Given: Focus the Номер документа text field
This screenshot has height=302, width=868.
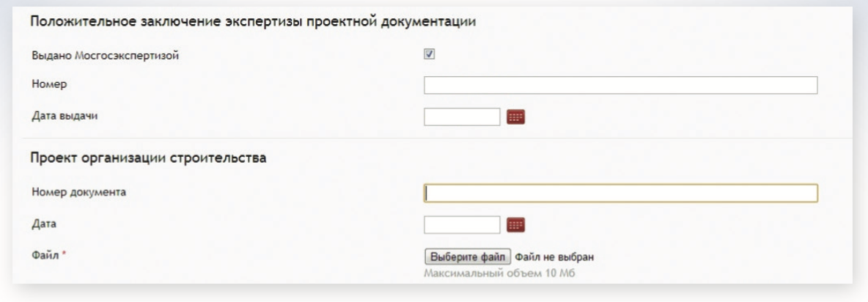Looking at the screenshot, I should tap(620, 193).
